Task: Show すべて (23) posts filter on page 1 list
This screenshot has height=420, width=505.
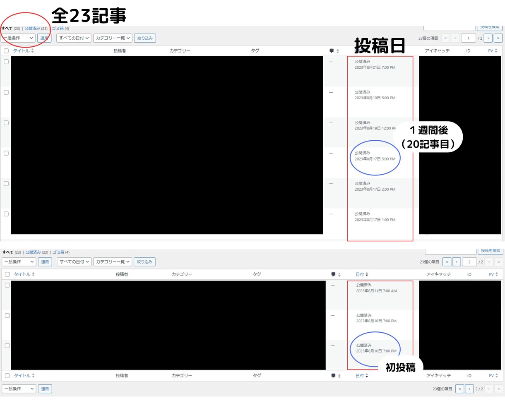Action: 11,29
